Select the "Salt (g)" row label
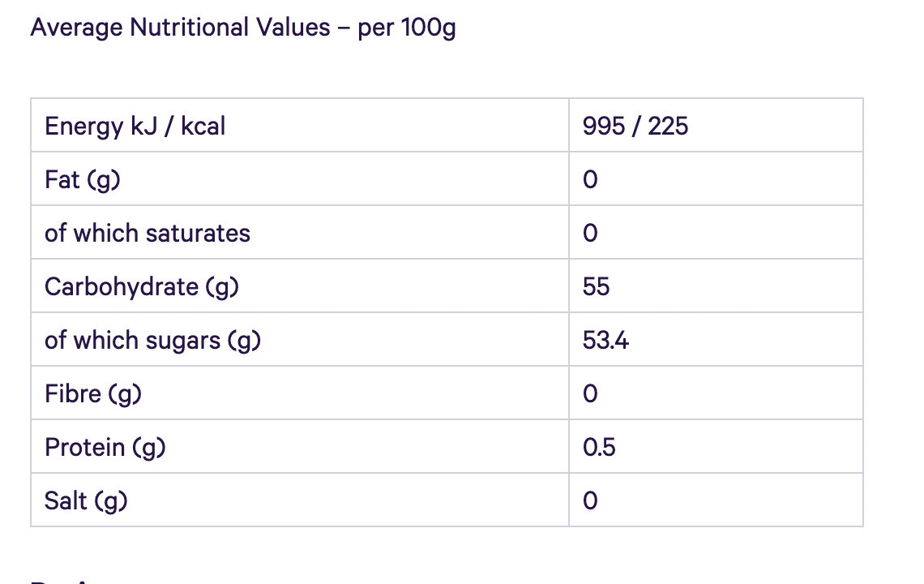This screenshot has width=924, height=584. click(86, 500)
